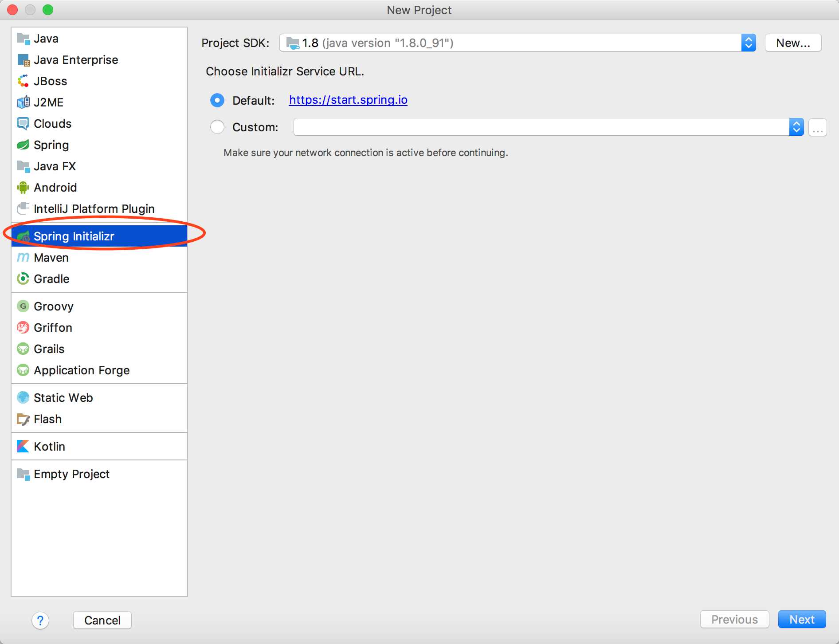Click the Gradle green circle icon
The height and width of the screenshot is (644, 839).
pyautogui.click(x=23, y=279)
